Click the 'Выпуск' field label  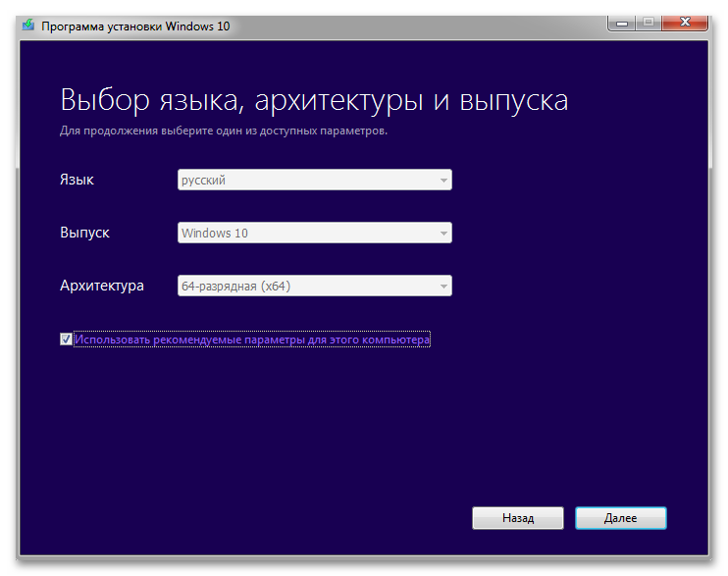[x=85, y=233]
